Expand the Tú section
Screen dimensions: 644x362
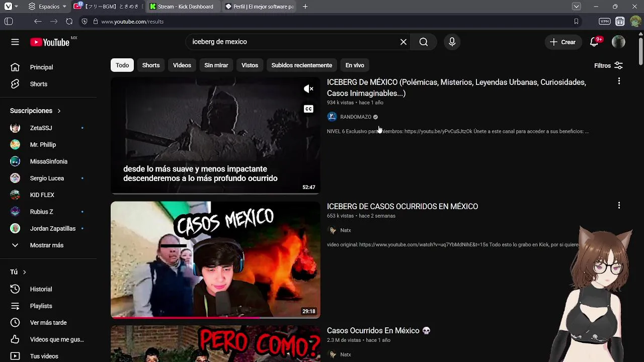pos(18,272)
